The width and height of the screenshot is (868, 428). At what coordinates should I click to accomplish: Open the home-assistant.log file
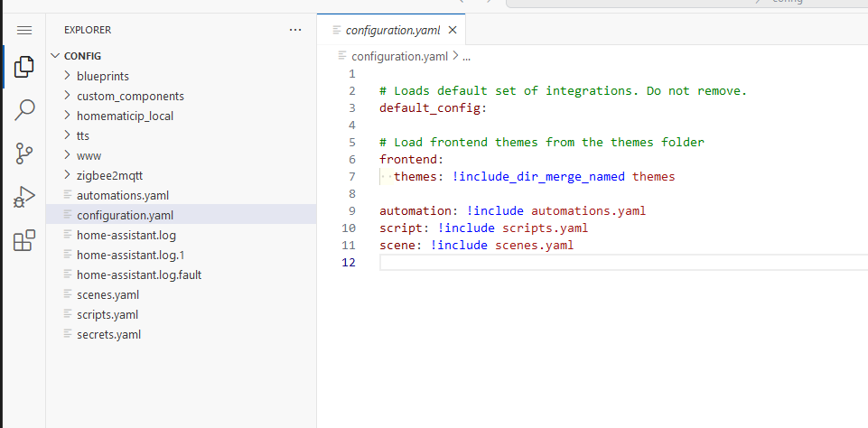point(126,235)
